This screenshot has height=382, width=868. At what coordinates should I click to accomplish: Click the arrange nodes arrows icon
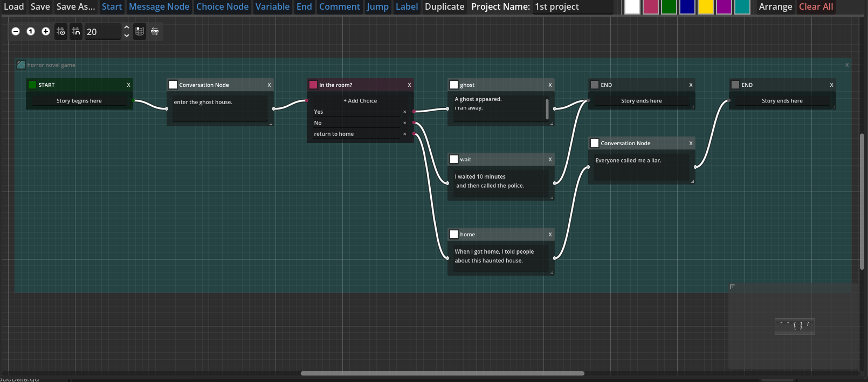tap(155, 31)
